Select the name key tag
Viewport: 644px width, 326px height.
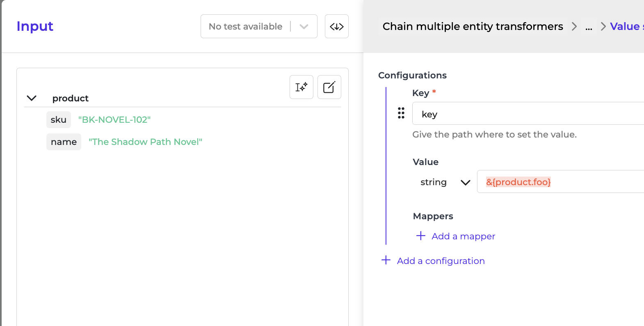click(64, 142)
